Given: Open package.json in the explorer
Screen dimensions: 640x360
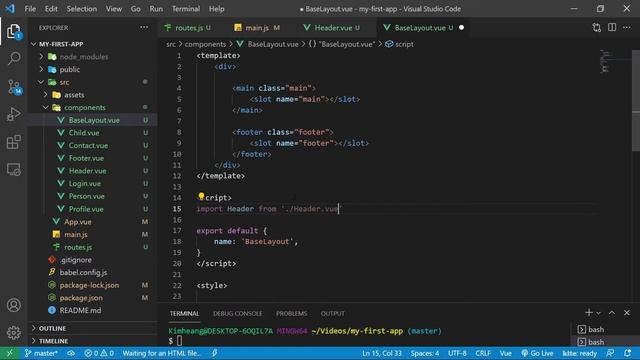Looking at the screenshot, I should point(81,298).
